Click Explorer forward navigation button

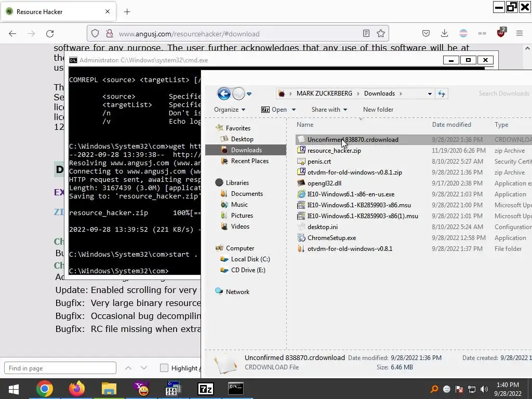point(238,94)
